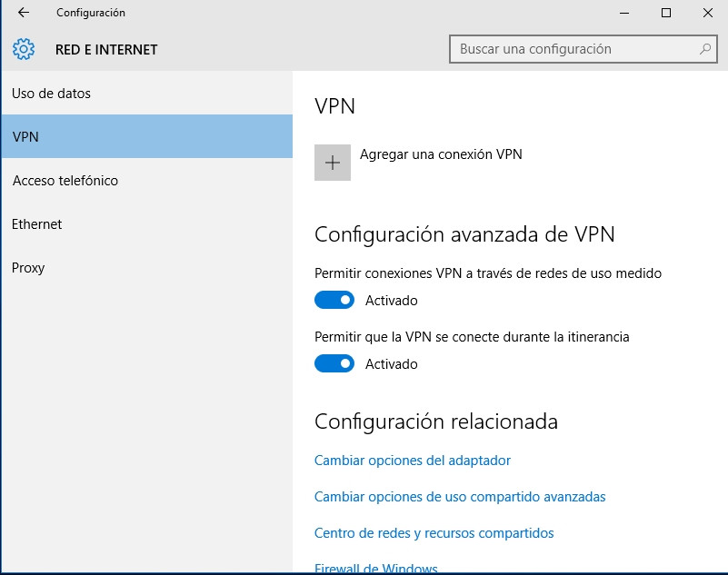Click the plus icon to add VPN
Screen dimensions: 728x575
point(333,163)
